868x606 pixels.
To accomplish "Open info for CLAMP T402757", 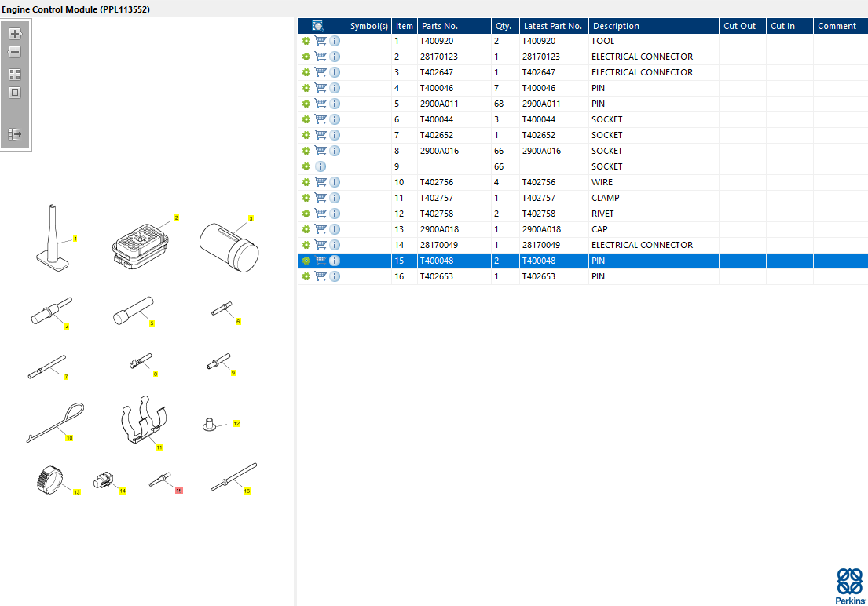I will coord(335,198).
